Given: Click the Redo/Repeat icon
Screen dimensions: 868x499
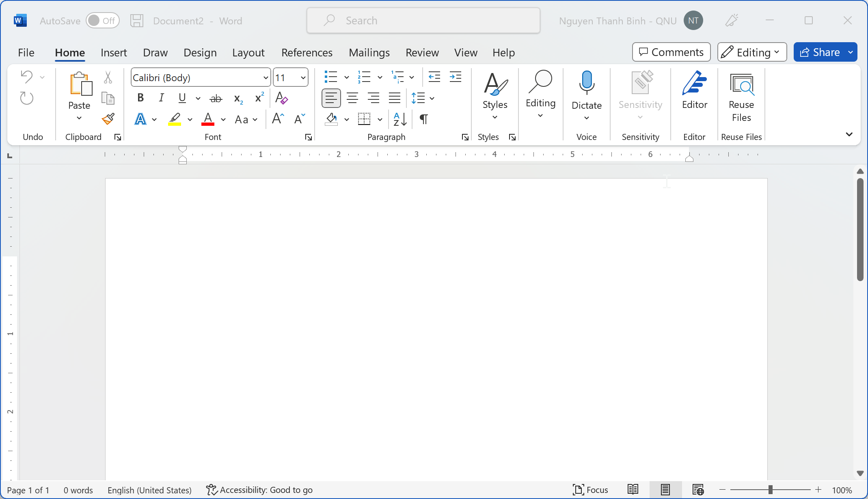Looking at the screenshot, I should [27, 98].
